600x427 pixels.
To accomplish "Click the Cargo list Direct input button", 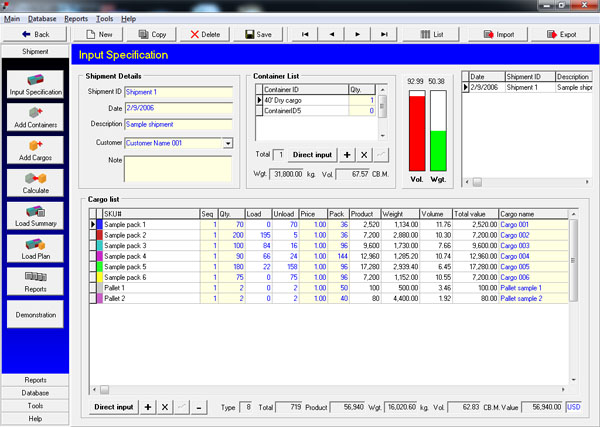I will tap(114, 407).
